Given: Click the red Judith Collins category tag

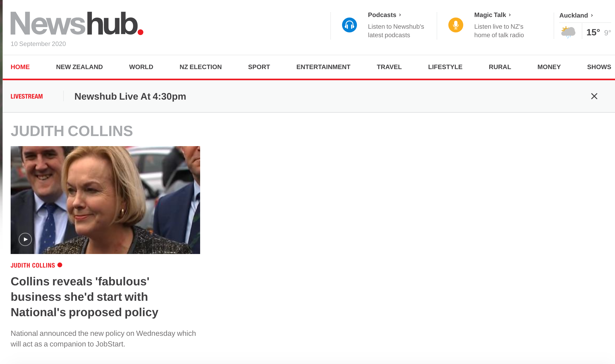Looking at the screenshot, I should [33, 265].
